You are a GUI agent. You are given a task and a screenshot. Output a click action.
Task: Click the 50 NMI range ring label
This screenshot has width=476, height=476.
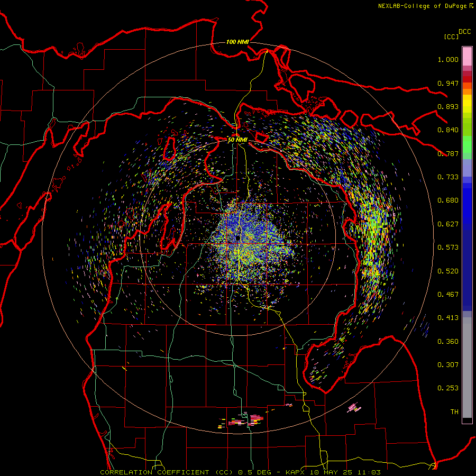tap(237, 140)
